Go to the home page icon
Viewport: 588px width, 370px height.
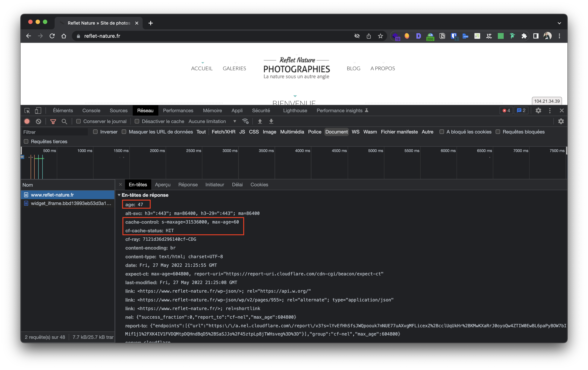[64, 36]
